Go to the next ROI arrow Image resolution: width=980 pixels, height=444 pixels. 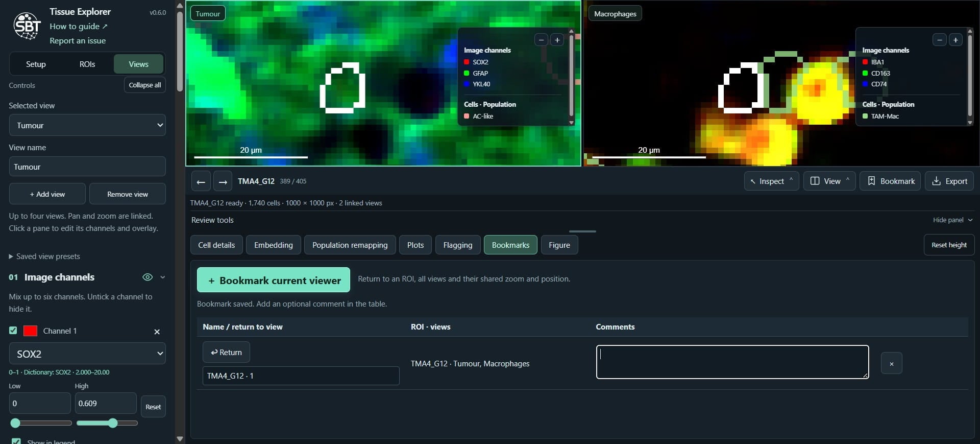(x=223, y=181)
